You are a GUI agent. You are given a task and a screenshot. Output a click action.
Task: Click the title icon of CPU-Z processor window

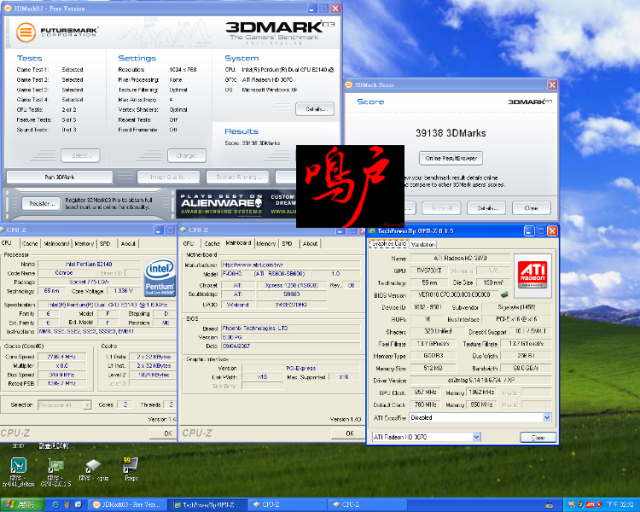coord(2,230)
